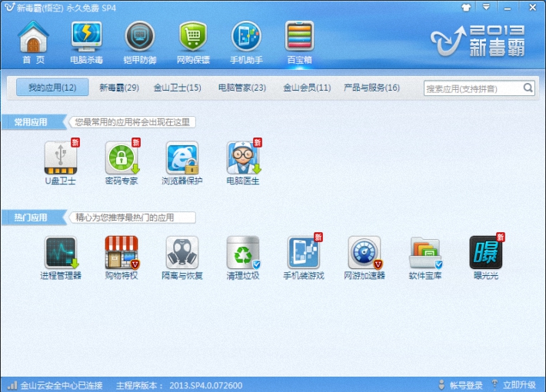Open the 铠甲防御 armor defense section
546x392 pixels.
pyautogui.click(x=139, y=42)
